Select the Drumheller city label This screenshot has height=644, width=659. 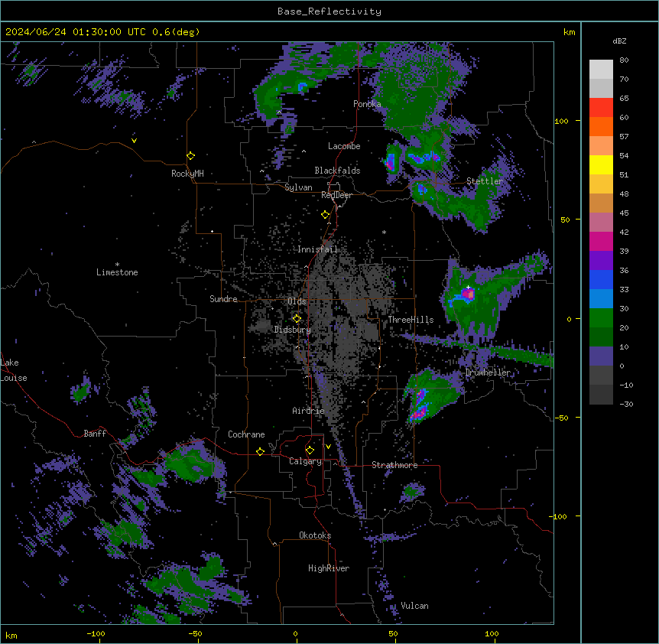[x=488, y=372]
